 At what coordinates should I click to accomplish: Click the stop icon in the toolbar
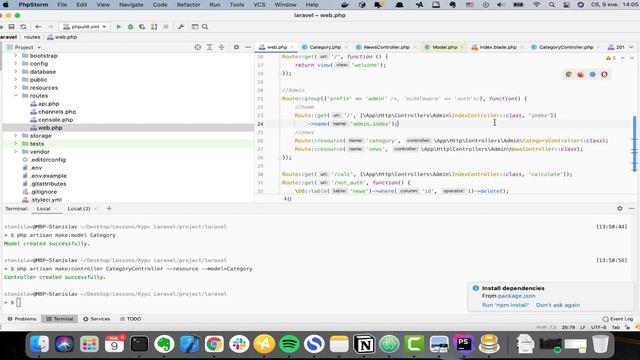(166, 27)
